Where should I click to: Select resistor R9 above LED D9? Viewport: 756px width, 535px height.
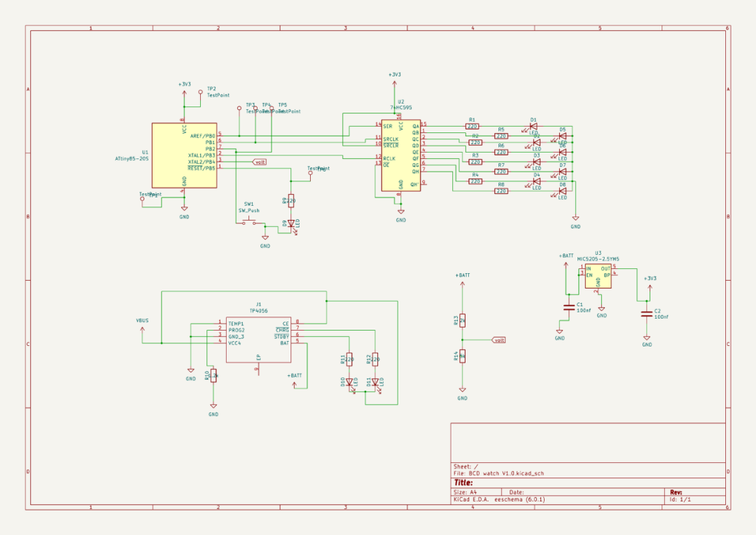(290, 201)
